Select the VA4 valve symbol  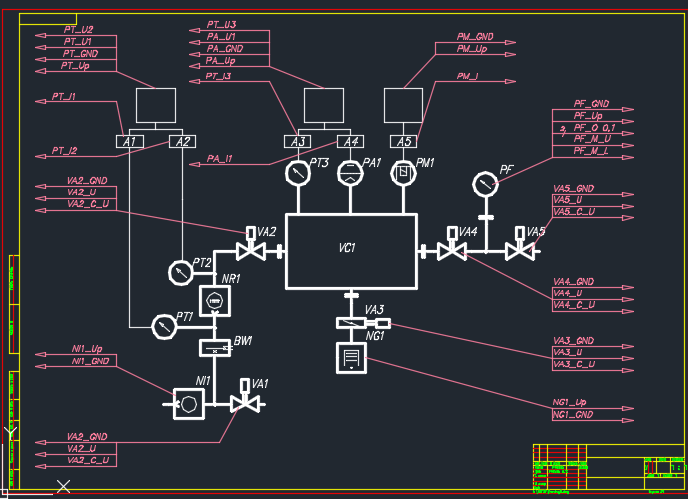pos(452,245)
